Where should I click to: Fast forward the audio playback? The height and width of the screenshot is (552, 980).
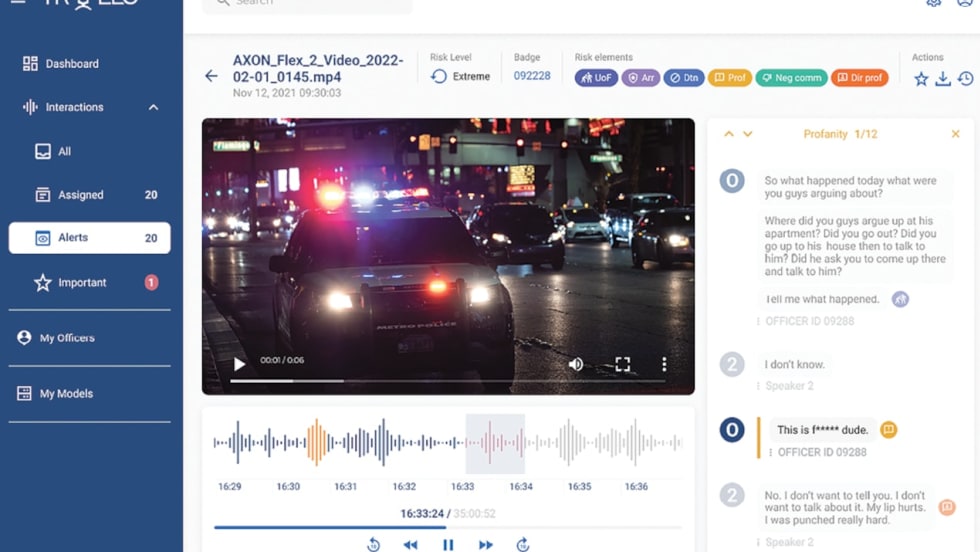pyautogui.click(x=486, y=544)
